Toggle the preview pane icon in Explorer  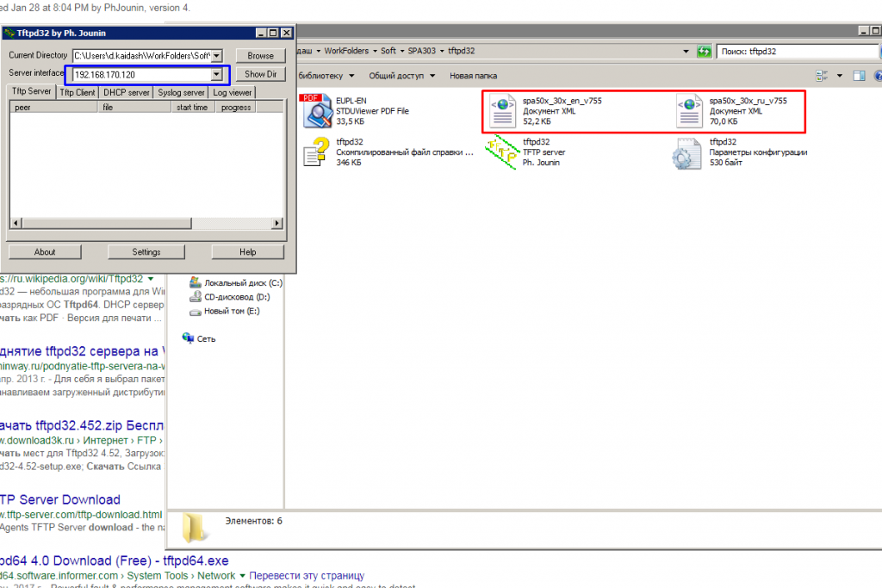pos(859,75)
